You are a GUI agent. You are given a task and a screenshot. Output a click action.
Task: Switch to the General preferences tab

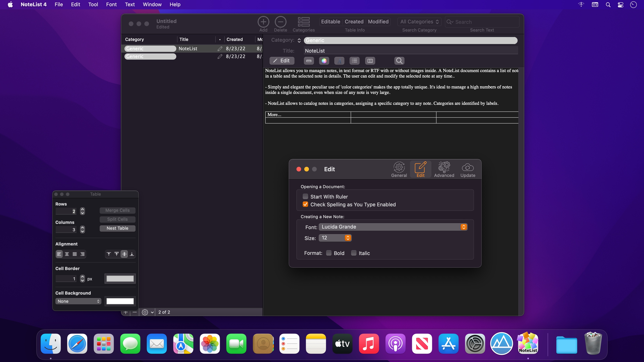click(399, 169)
